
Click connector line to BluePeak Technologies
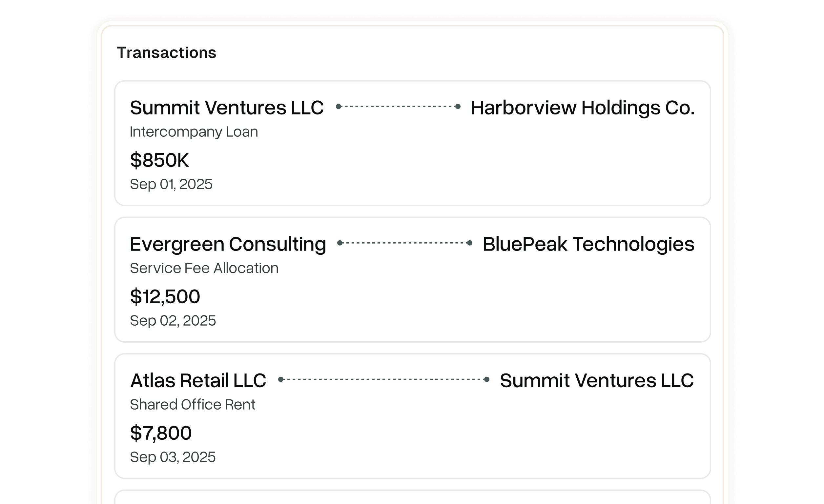(x=405, y=243)
